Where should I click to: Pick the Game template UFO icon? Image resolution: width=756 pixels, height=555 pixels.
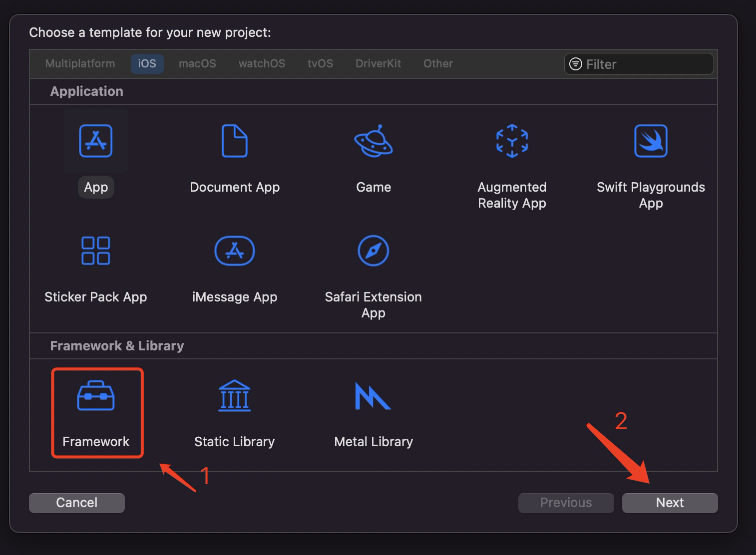[x=374, y=141]
